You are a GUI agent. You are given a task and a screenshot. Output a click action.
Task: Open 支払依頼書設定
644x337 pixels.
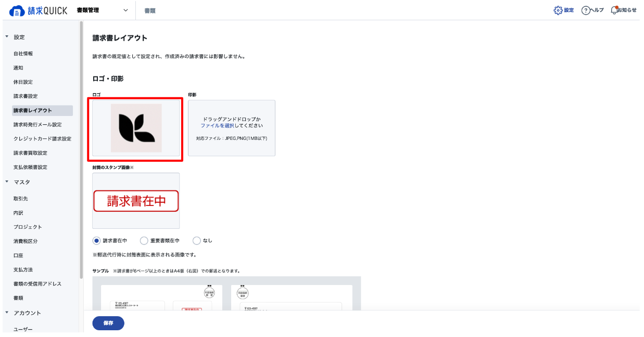pos(30,167)
